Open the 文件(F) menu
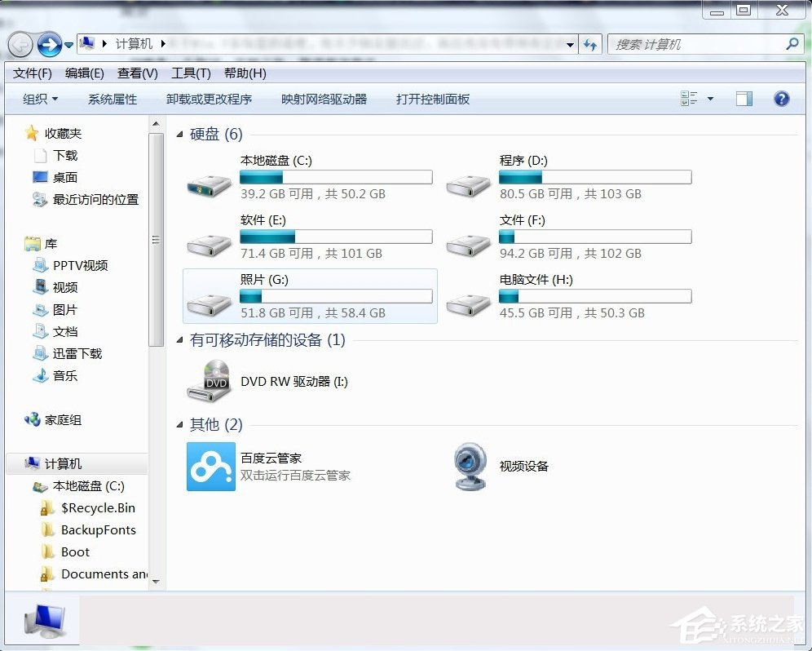The width and height of the screenshot is (812, 651). pos(32,73)
